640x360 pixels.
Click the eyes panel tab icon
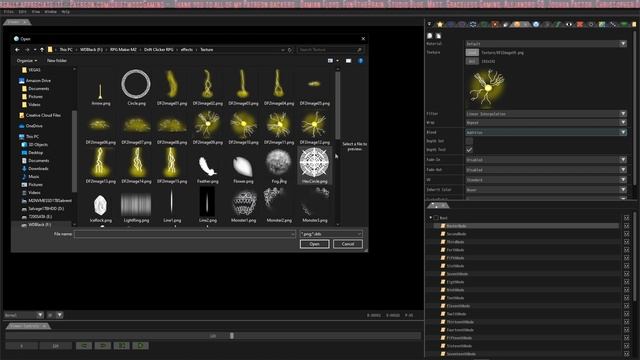[569, 24]
